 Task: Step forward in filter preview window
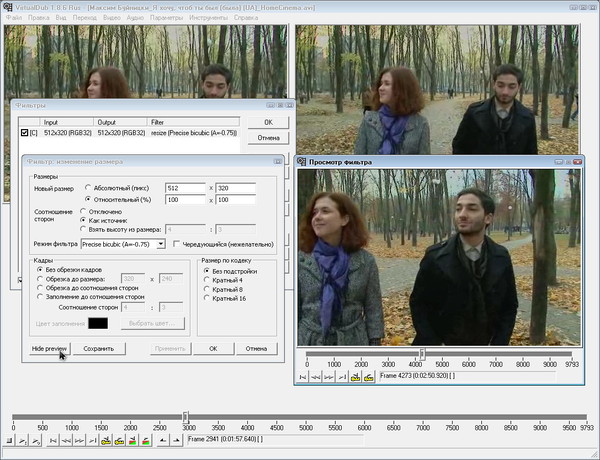click(x=329, y=377)
